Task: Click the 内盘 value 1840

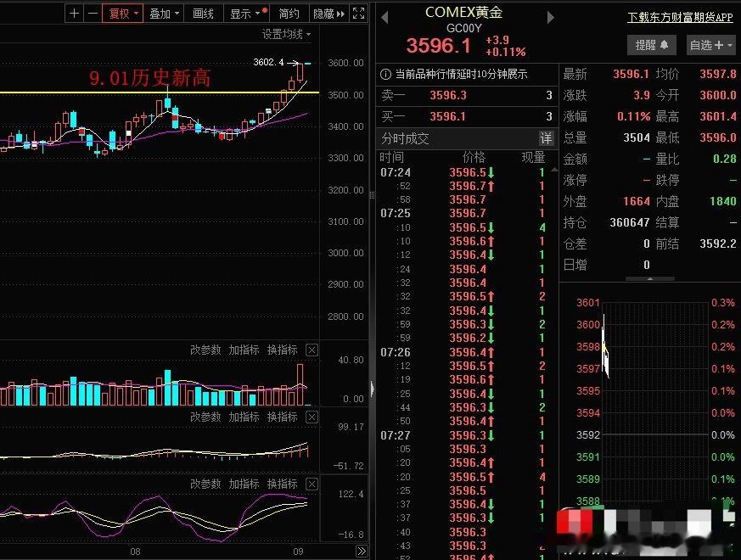Action: tap(723, 201)
